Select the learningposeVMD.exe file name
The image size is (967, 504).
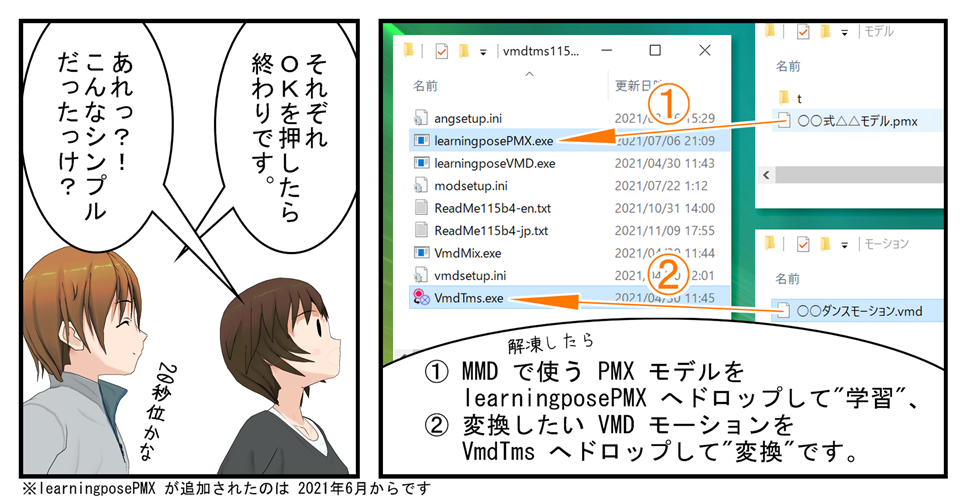pos(495,163)
